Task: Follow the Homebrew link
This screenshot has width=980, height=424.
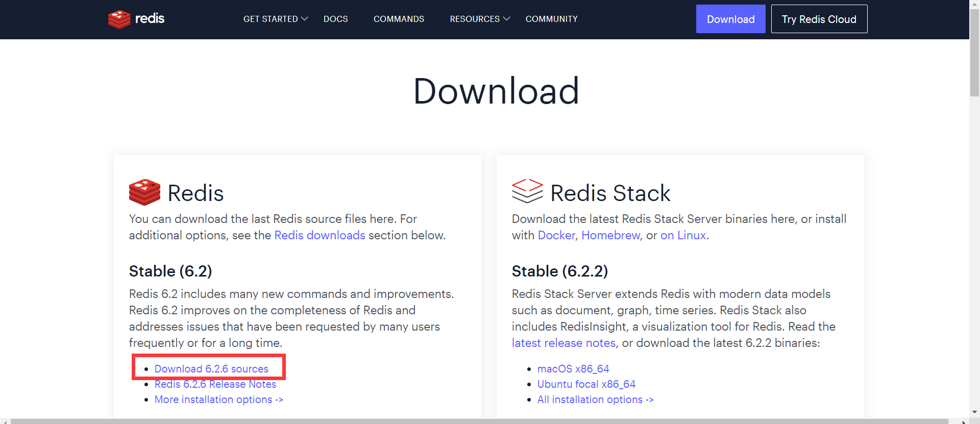Action: (610, 235)
